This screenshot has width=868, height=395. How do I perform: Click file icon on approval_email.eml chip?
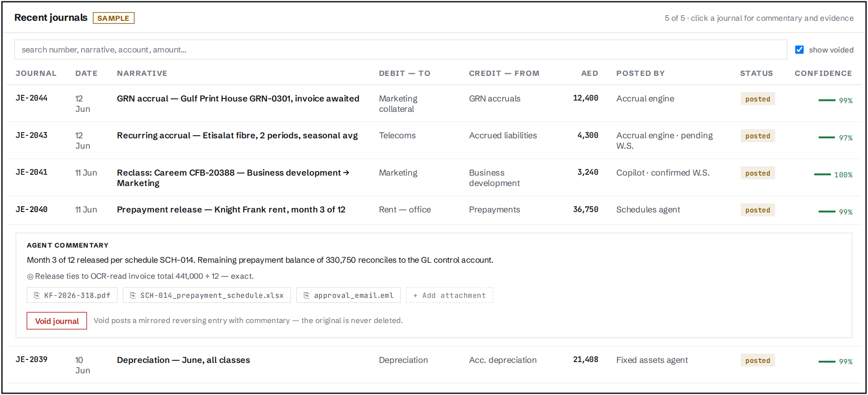click(307, 295)
